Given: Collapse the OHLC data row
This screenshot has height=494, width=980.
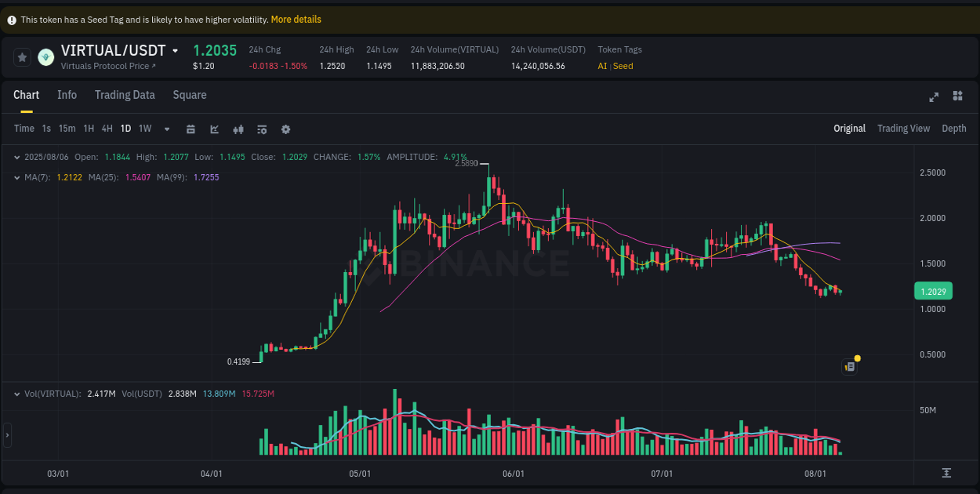Looking at the screenshot, I should pos(17,157).
